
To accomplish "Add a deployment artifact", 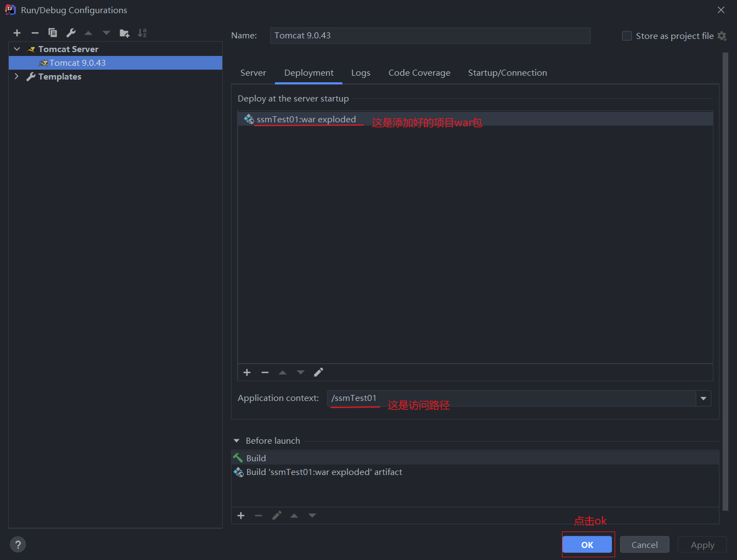I will pyautogui.click(x=247, y=372).
